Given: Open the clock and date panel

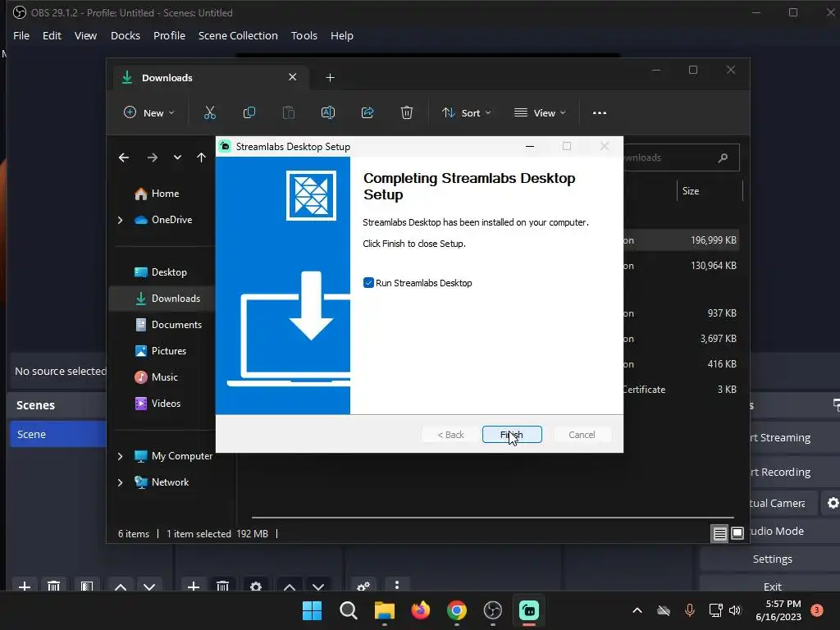Looking at the screenshot, I should [778, 610].
